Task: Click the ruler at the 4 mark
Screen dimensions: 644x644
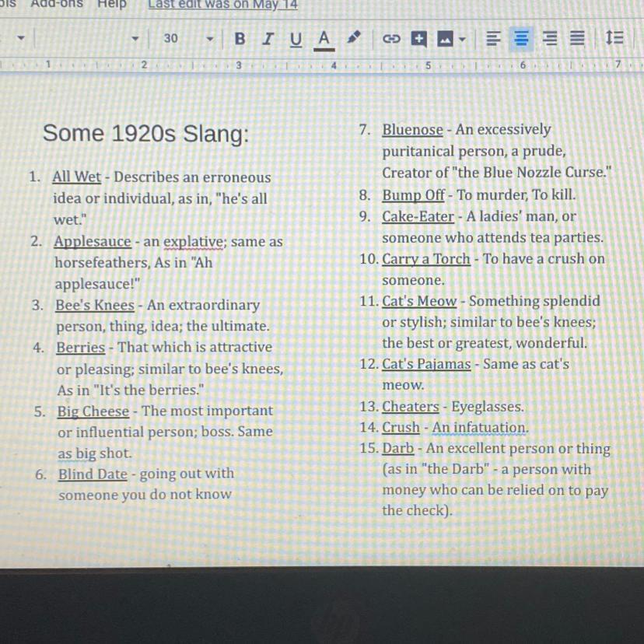Action: point(334,65)
